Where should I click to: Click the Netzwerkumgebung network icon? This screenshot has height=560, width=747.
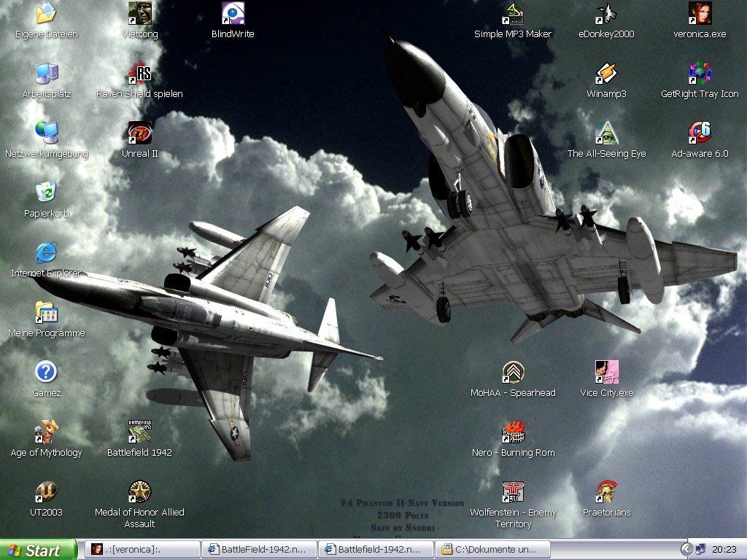(46, 133)
